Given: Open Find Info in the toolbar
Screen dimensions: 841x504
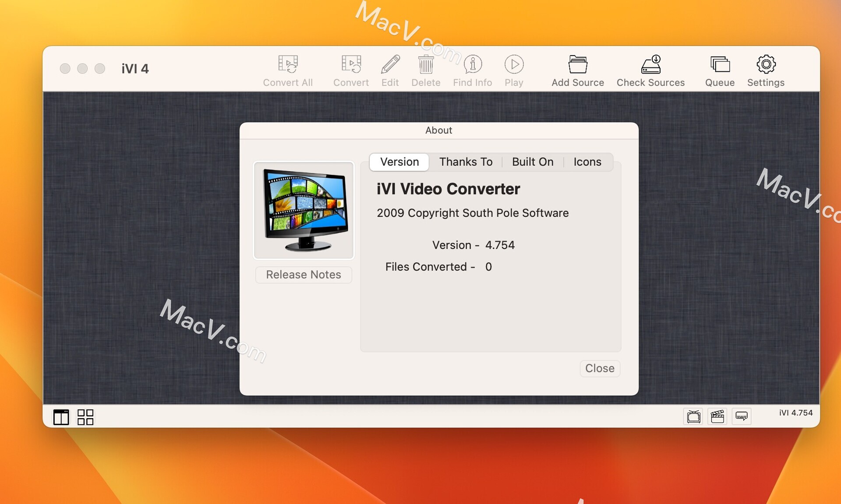Looking at the screenshot, I should (x=473, y=64).
